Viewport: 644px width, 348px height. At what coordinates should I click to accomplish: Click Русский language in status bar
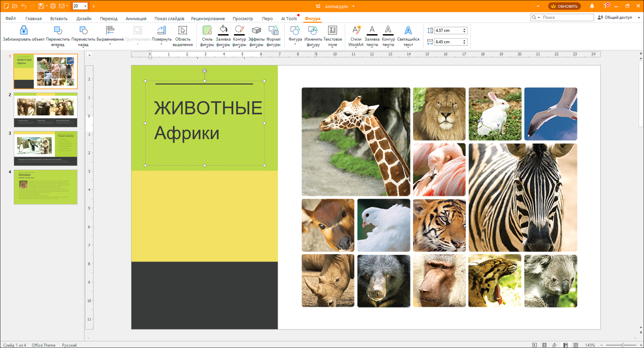coord(69,345)
